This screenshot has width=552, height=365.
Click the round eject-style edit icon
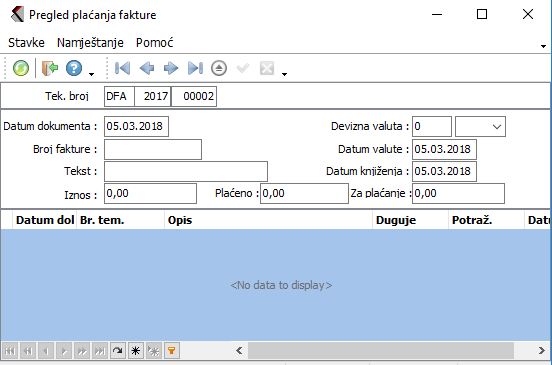(x=219, y=68)
